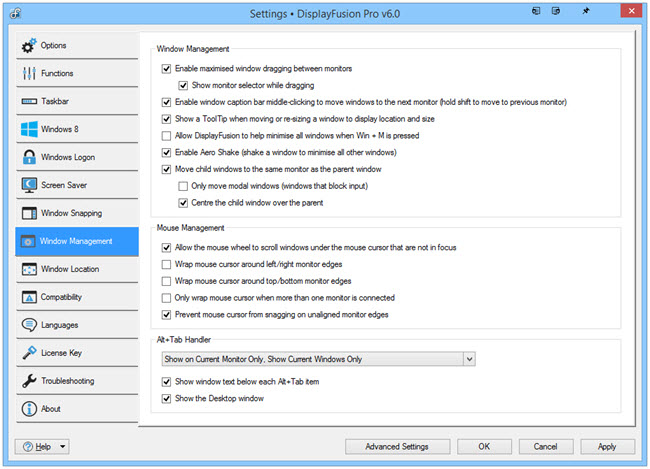Open the Alt+Tab Handler dropdown
This screenshot has height=469, width=650.
click(x=318, y=359)
